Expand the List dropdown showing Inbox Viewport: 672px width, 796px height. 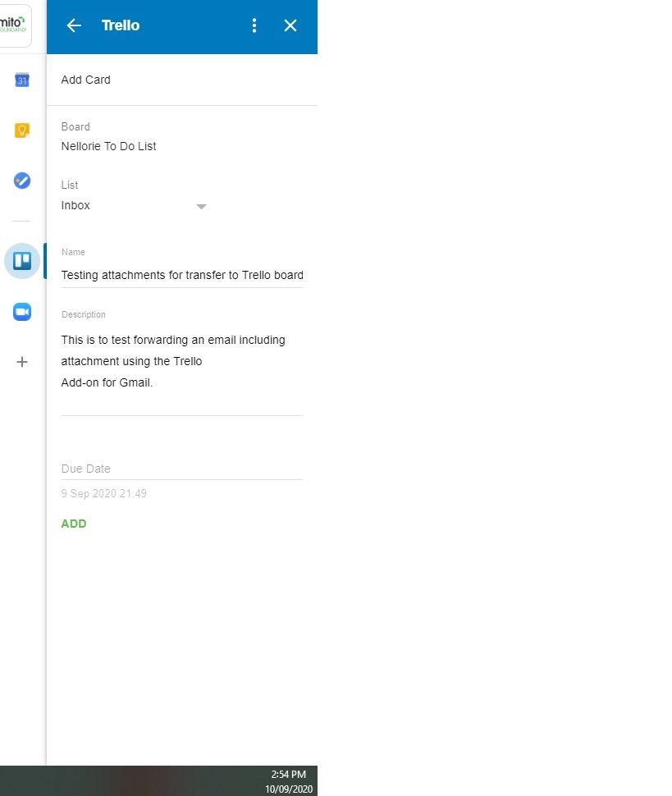tap(134, 206)
